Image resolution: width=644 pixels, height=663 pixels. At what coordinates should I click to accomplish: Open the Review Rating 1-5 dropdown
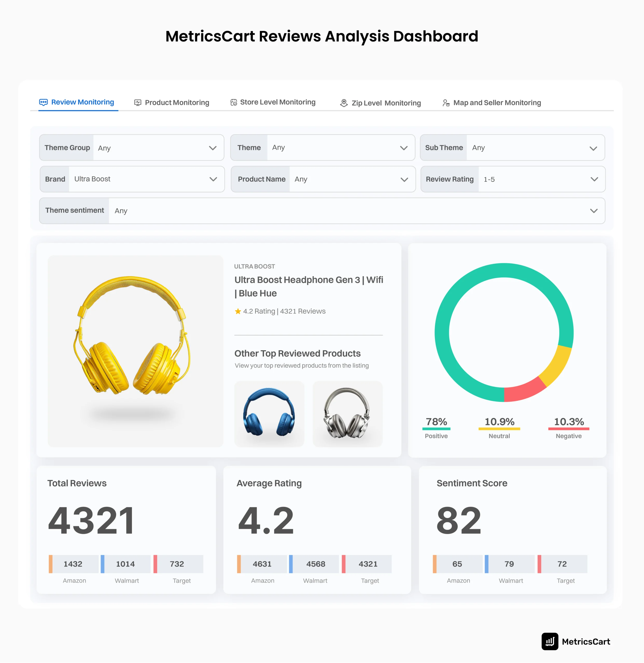[513, 179]
